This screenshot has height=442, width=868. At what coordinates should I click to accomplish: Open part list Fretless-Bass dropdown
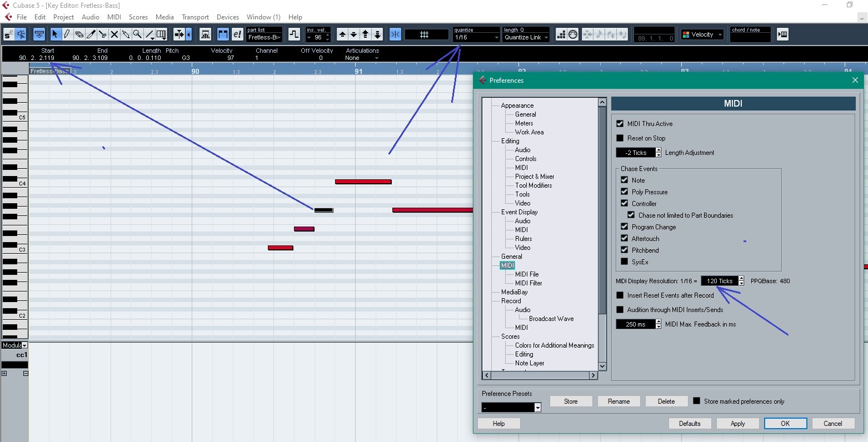265,37
